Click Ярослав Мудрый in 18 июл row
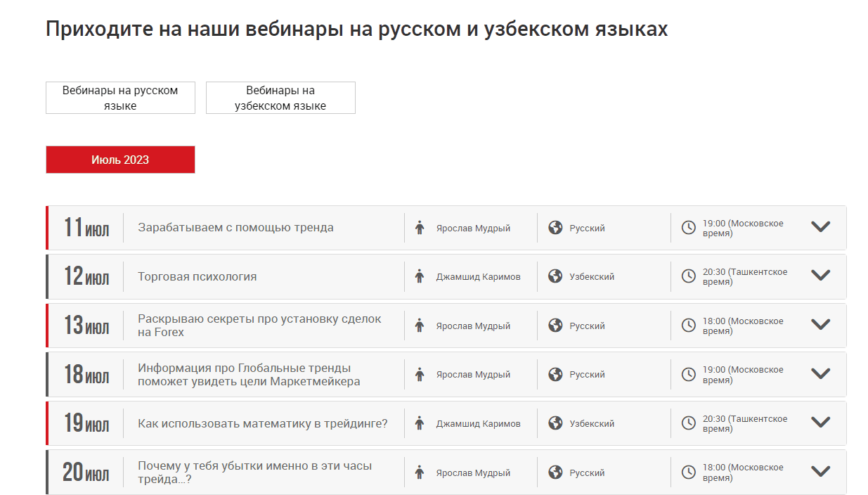The image size is (868, 495). click(473, 375)
